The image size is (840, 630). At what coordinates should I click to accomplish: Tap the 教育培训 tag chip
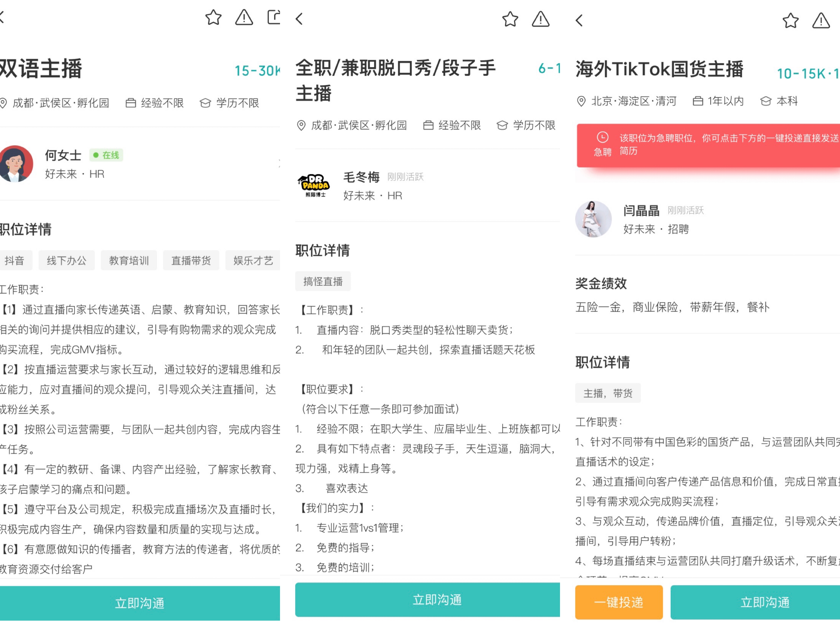129,261
